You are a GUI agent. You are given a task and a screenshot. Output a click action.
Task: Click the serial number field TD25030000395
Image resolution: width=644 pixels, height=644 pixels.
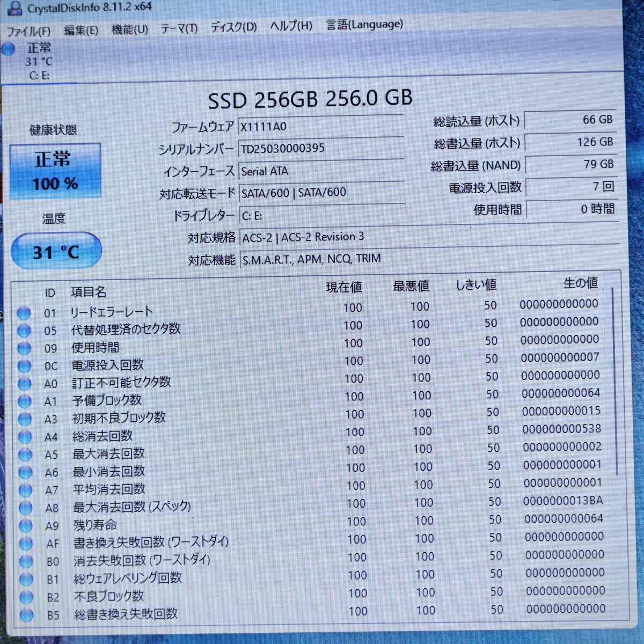[320, 148]
